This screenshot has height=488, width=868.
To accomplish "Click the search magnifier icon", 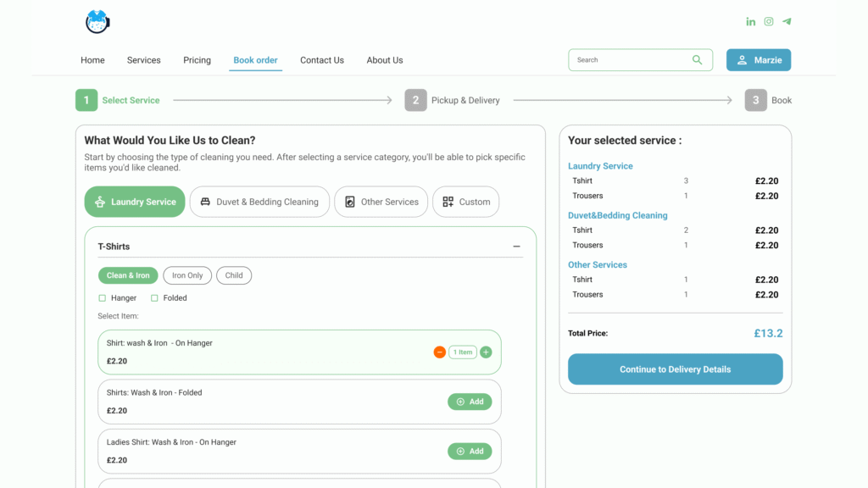I will coord(697,60).
